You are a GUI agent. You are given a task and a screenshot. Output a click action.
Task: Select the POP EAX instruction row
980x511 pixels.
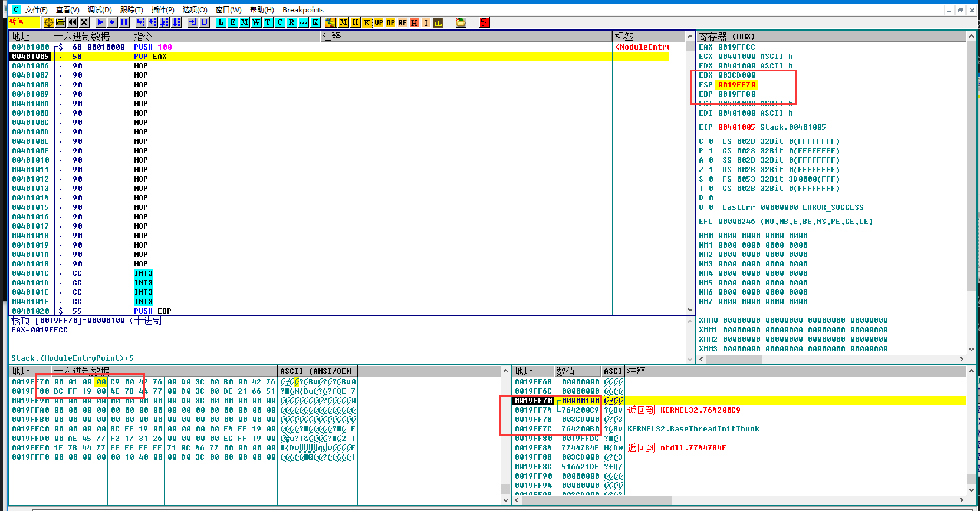tap(150, 57)
